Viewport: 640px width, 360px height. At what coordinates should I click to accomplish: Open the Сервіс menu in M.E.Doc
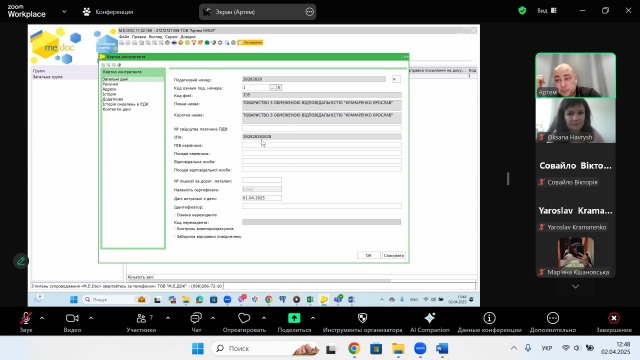[x=171, y=37]
